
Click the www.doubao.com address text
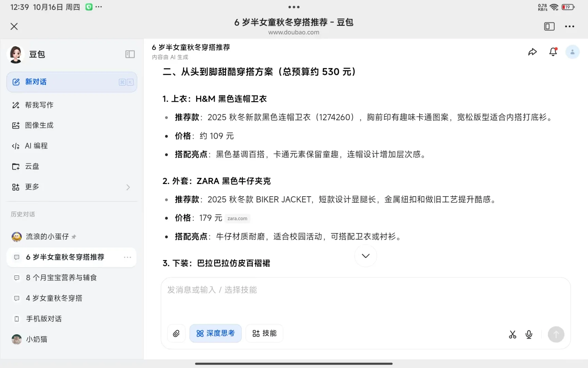click(x=294, y=32)
